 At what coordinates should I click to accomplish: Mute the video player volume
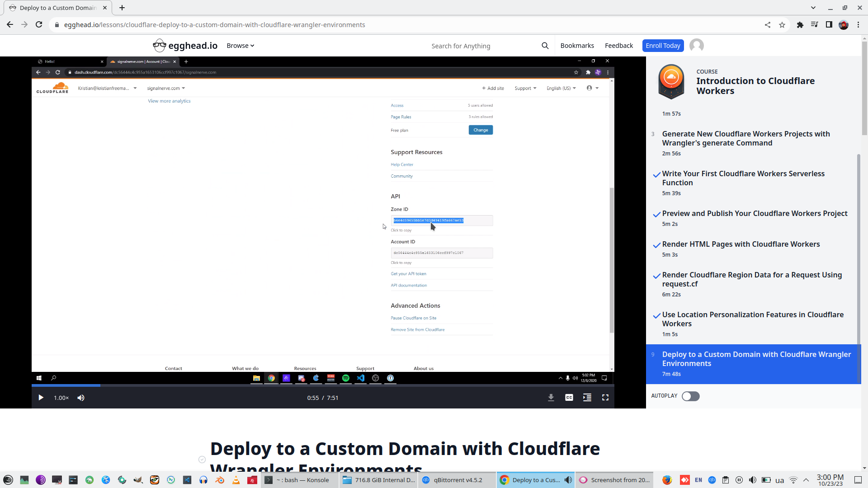click(x=81, y=398)
